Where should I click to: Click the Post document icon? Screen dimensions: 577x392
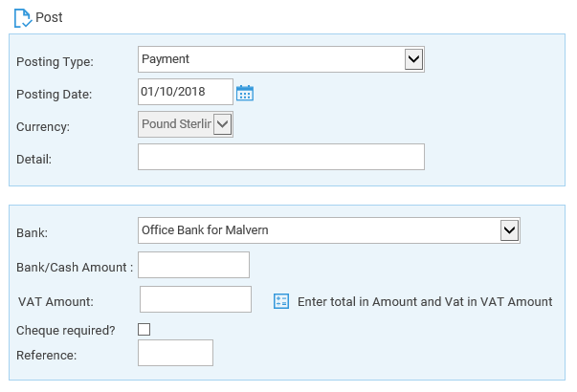(x=23, y=18)
